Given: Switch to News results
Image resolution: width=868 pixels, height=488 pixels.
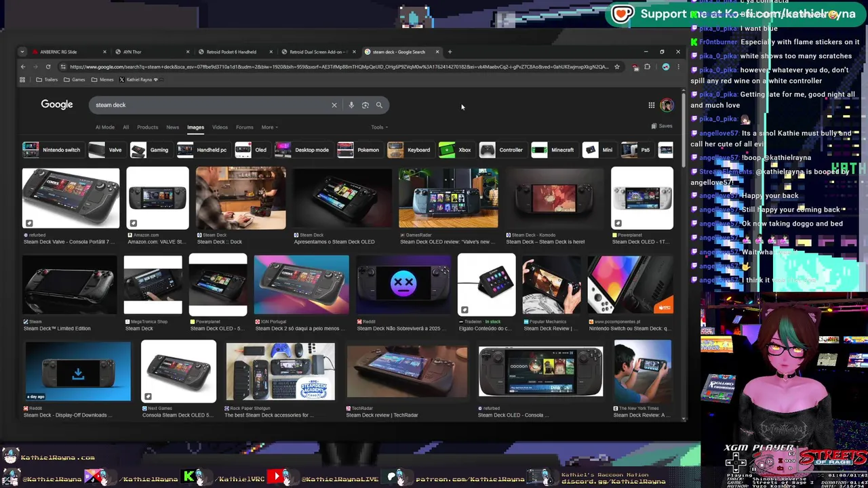Looking at the screenshot, I should point(173,127).
